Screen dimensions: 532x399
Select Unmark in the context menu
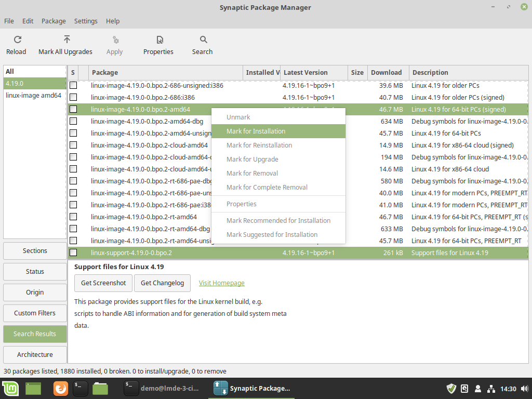pyautogui.click(x=278, y=117)
